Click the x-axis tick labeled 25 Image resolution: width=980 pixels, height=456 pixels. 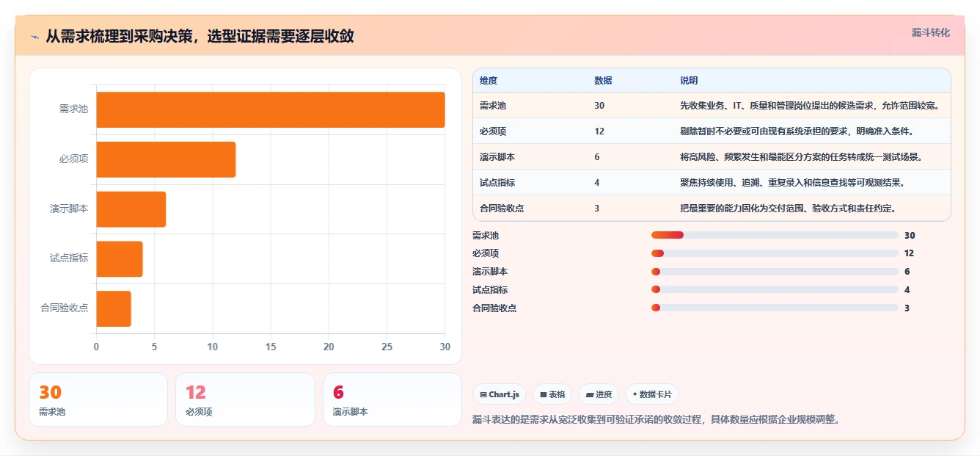click(387, 347)
